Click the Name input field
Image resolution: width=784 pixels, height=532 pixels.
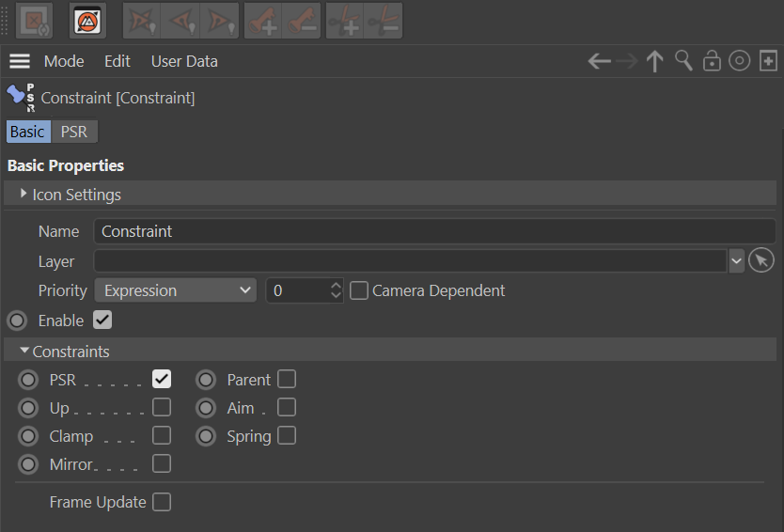(x=434, y=231)
